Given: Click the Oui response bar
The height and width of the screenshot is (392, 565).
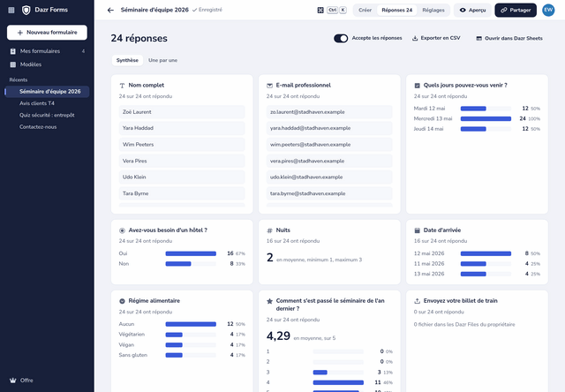Looking at the screenshot, I should tap(191, 253).
